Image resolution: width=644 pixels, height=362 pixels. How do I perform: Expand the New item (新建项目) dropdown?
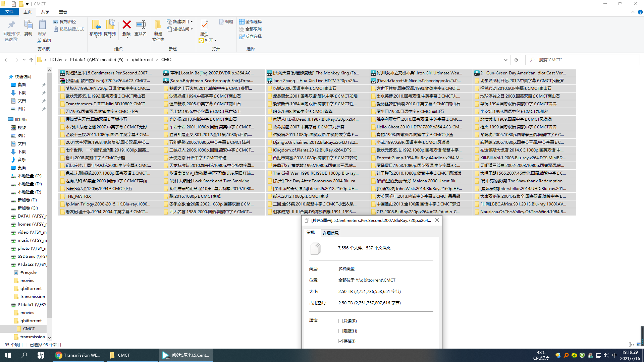click(192, 21)
